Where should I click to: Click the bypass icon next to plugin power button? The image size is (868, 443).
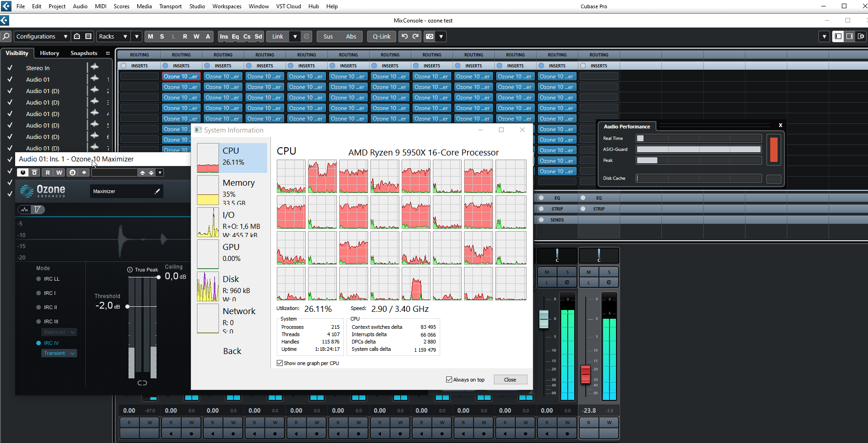pos(34,172)
